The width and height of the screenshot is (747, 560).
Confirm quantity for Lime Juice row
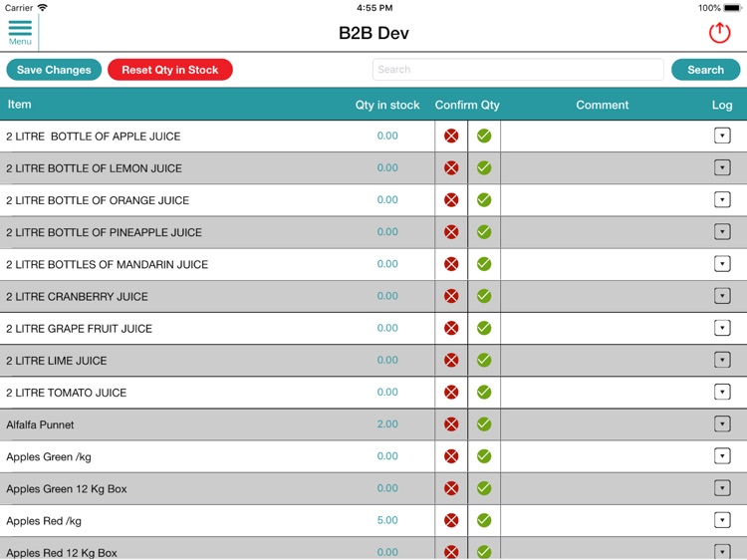click(484, 360)
